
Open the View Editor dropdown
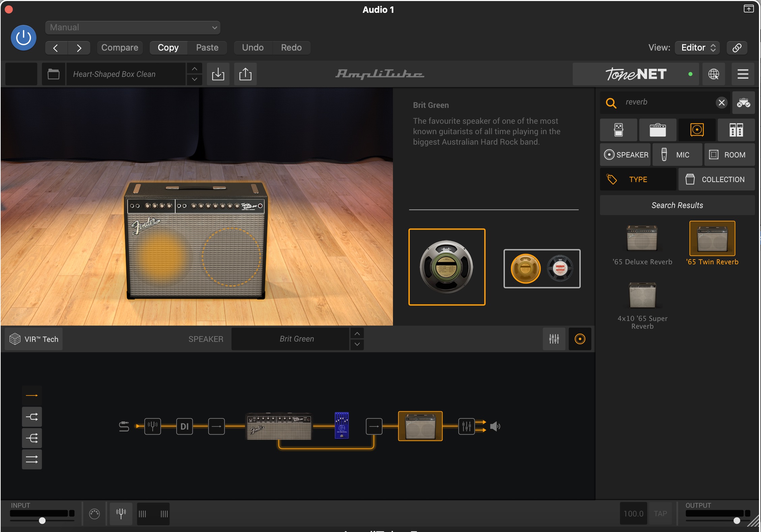click(x=697, y=48)
